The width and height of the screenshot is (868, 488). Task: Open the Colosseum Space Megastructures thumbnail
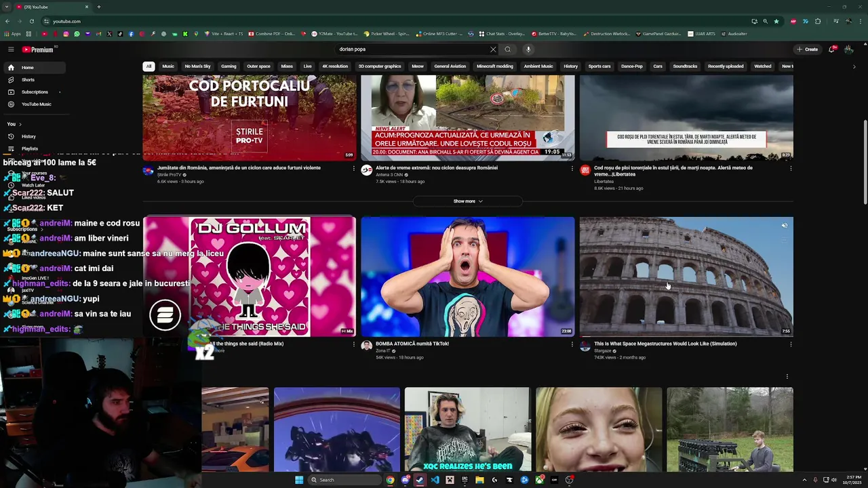(x=686, y=277)
